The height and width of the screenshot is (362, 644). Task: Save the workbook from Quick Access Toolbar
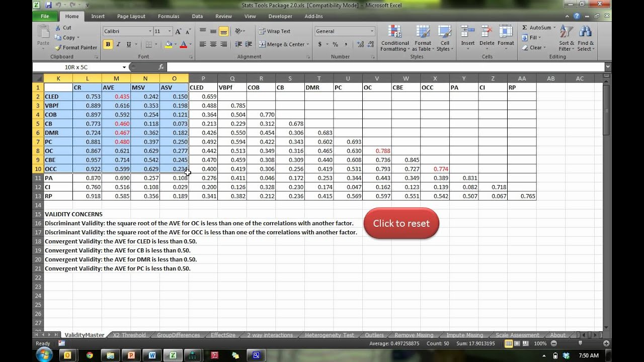48,5
